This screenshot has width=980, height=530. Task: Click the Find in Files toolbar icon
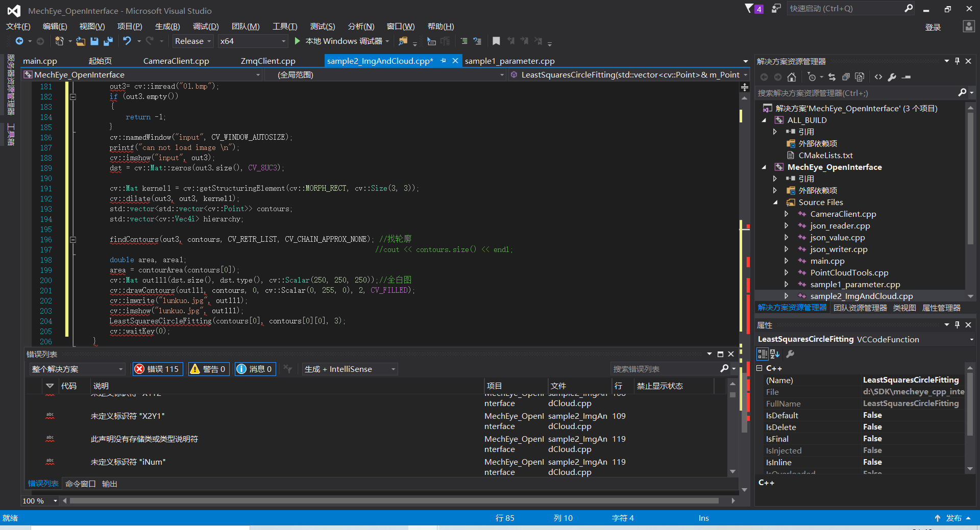403,41
